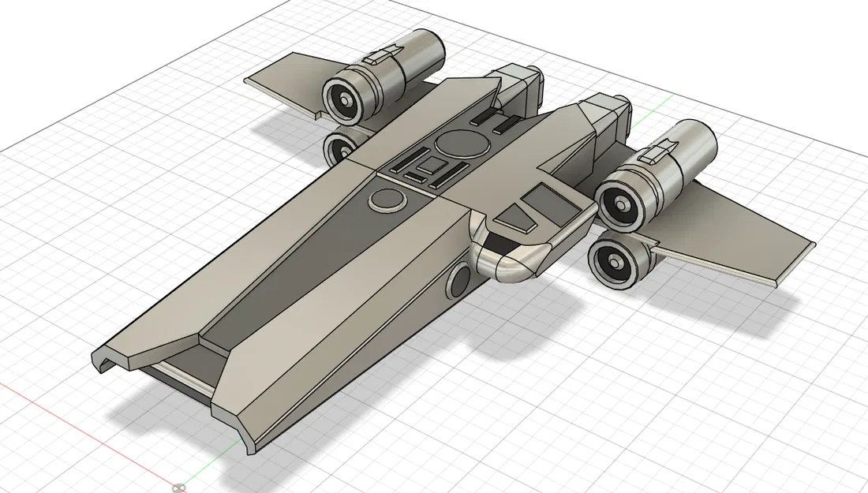
Task: Click the origin point marker on the grid
Action: [180, 487]
